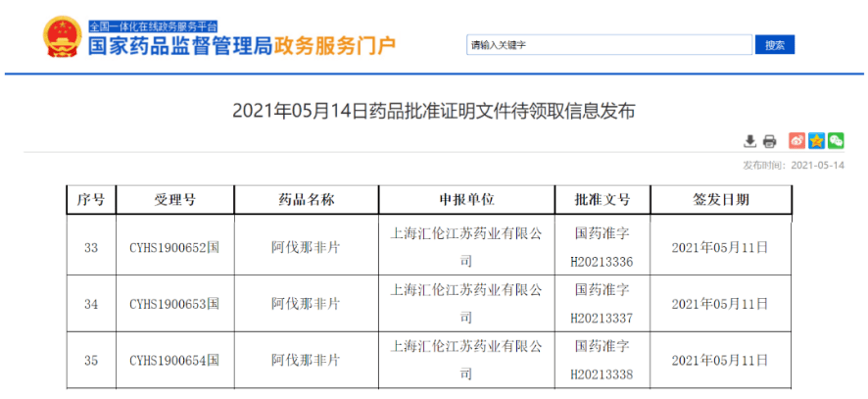Viewport: 868px width, 399px height.
Task: Select row number 35 cell
Action: tap(91, 361)
